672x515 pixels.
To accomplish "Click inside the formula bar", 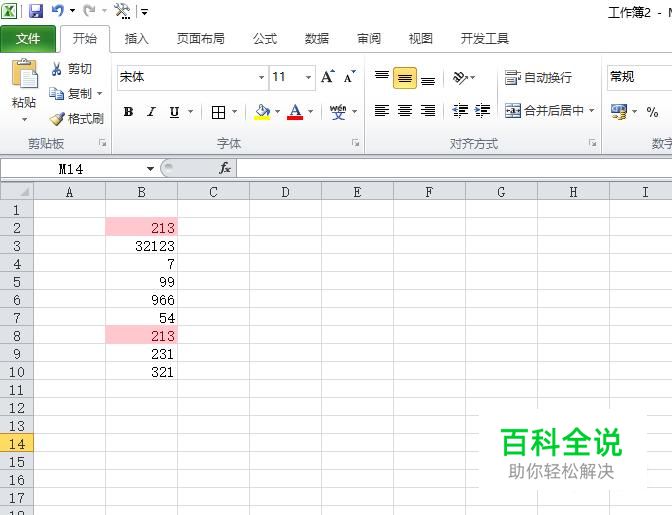I will [x=454, y=168].
